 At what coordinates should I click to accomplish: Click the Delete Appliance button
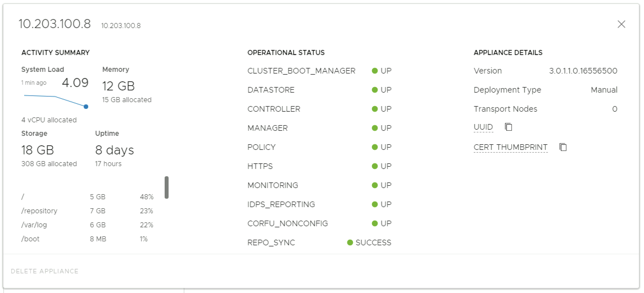pos(44,271)
